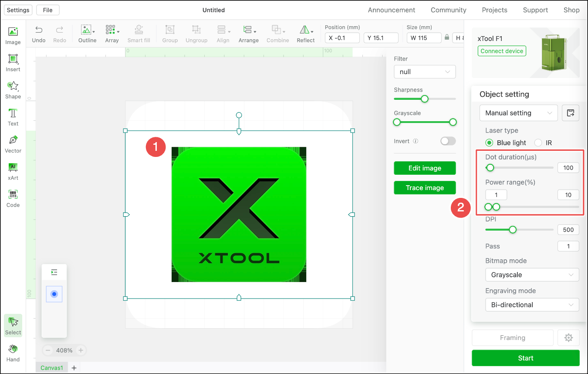Click the right Grayscale slider handle
The image size is (588, 374).
pyautogui.click(x=453, y=122)
